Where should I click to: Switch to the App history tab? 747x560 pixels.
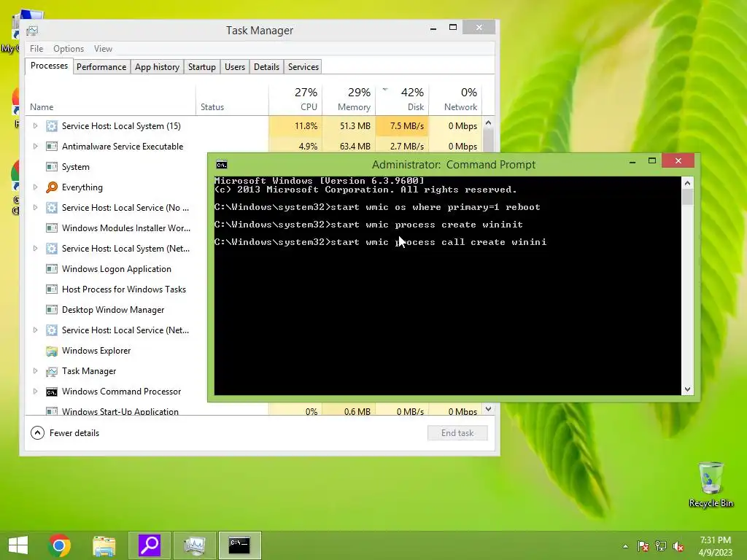coord(158,67)
